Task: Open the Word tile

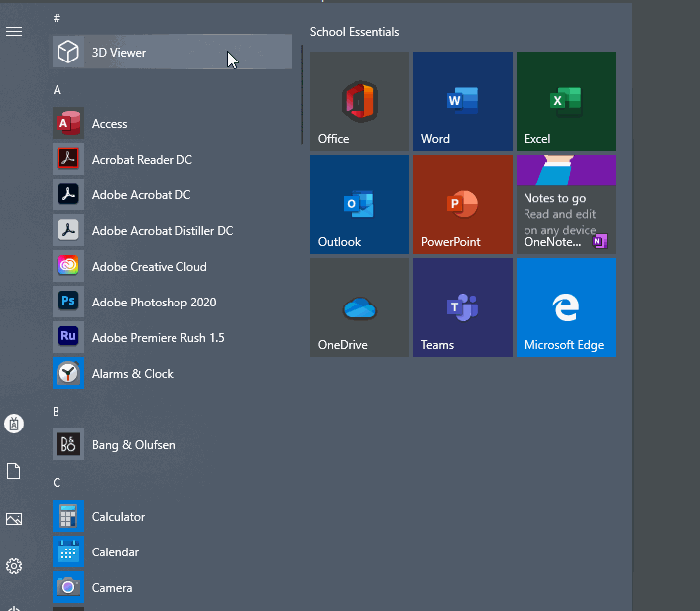Action: (x=463, y=101)
